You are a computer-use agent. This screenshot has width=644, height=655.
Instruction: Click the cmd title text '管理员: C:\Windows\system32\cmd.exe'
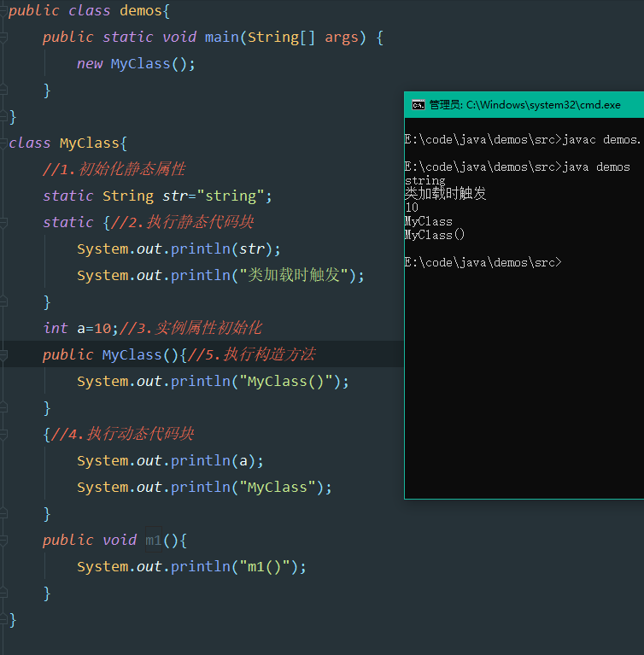(x=525, y=105)
